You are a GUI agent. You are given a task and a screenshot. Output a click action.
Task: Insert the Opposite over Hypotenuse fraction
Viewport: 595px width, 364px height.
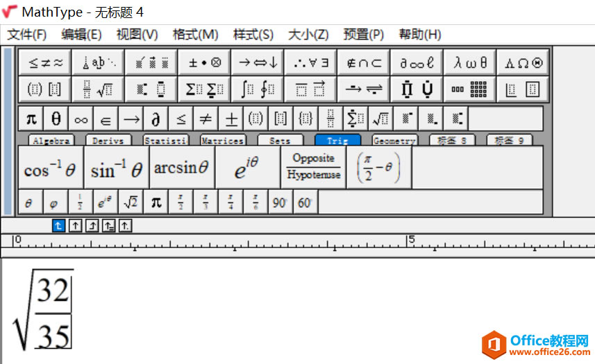coord(313,168)
